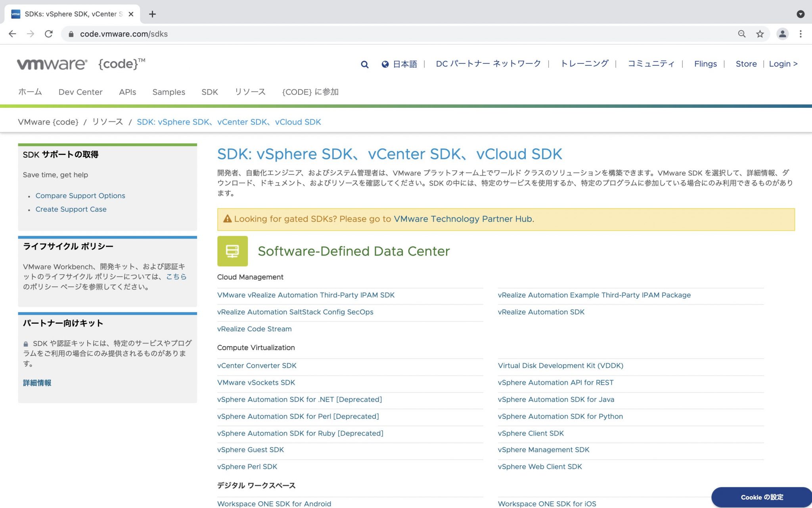Open the SDK navigation menu item
This screenshot has height=508, width=812.
[209, 92]
